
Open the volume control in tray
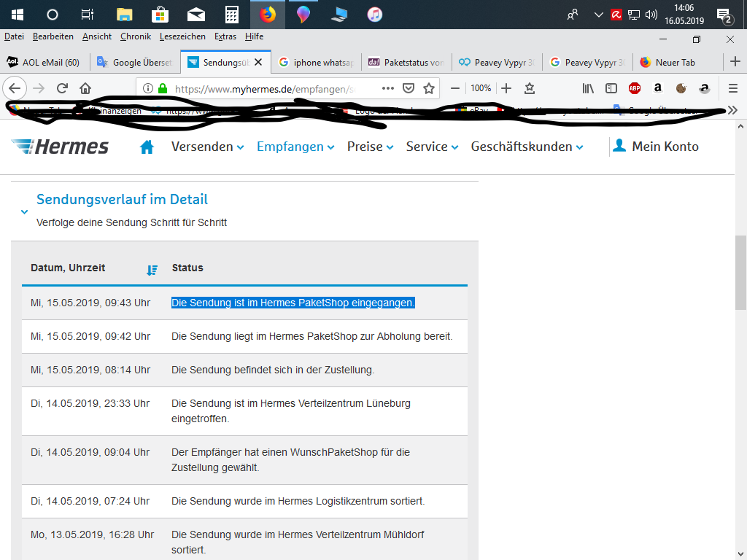(x=651, y=15)
